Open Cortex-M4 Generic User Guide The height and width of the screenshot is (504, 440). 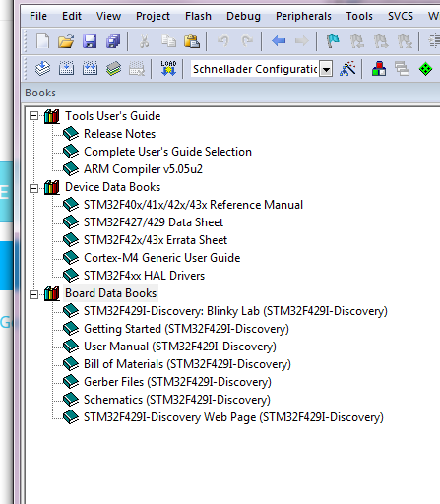click(162, 258)
